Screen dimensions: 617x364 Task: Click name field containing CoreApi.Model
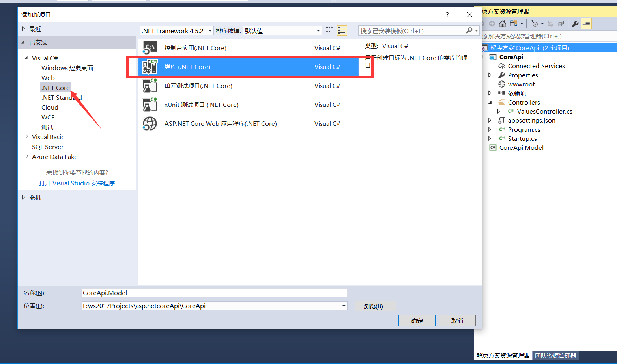pos(215,293)
